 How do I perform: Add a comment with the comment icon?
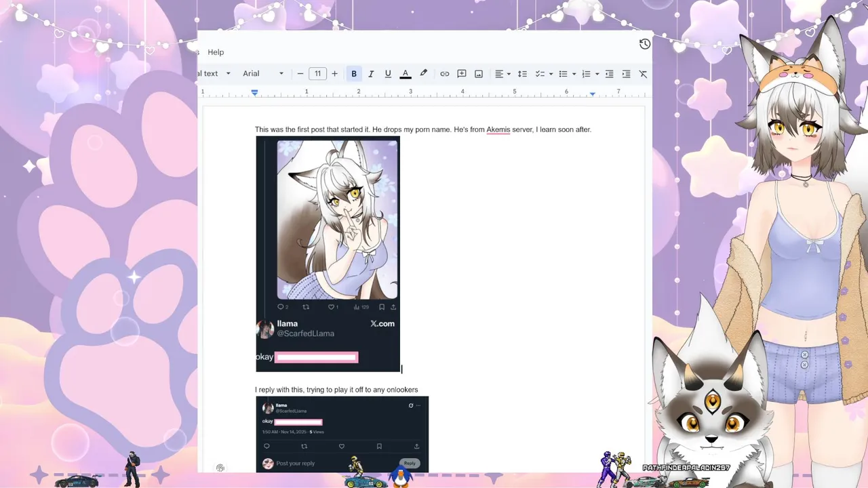462,74
